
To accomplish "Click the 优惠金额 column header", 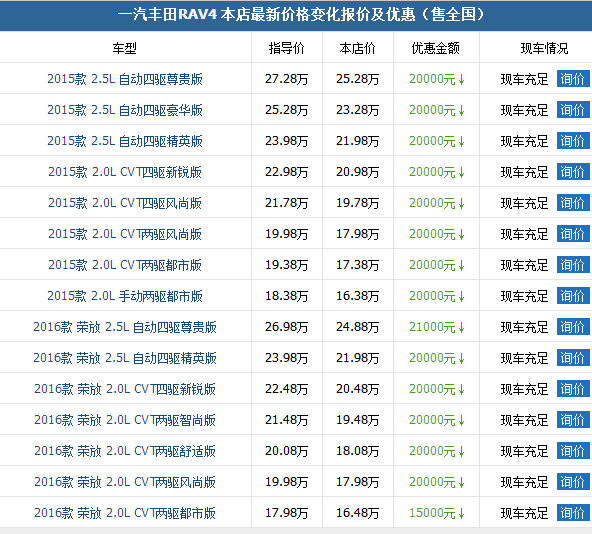I will pyautogui.click(x=436, y=48).
